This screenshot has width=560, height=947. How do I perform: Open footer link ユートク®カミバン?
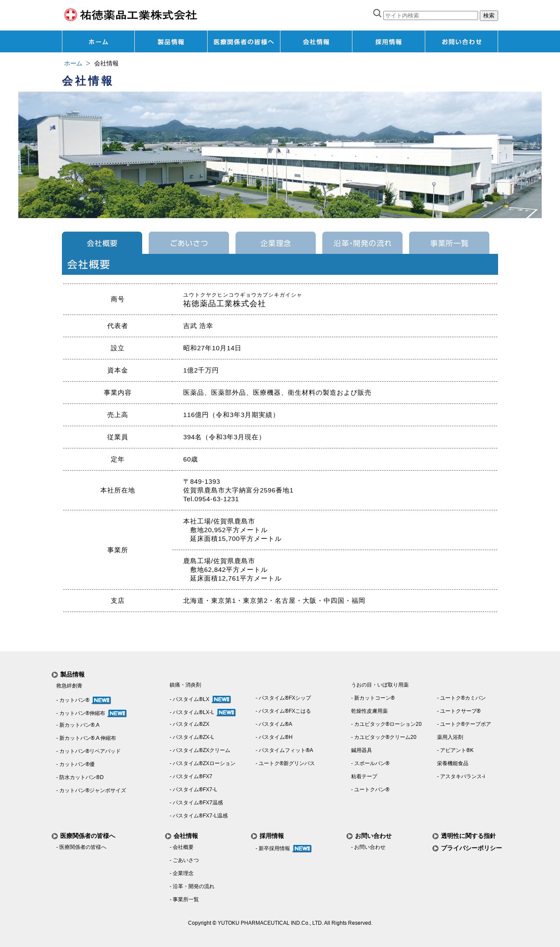pyautogui.click(x=461, y=698)
